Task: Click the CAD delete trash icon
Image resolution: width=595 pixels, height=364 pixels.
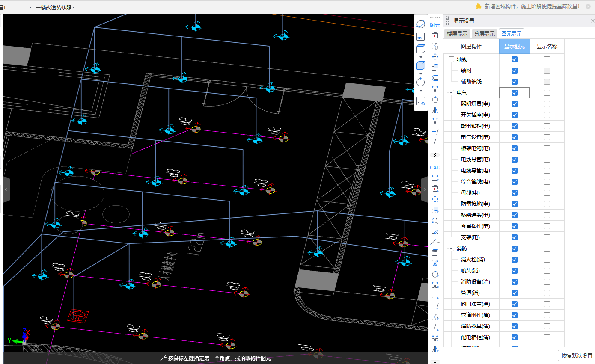Action: (x=435, y=189)
